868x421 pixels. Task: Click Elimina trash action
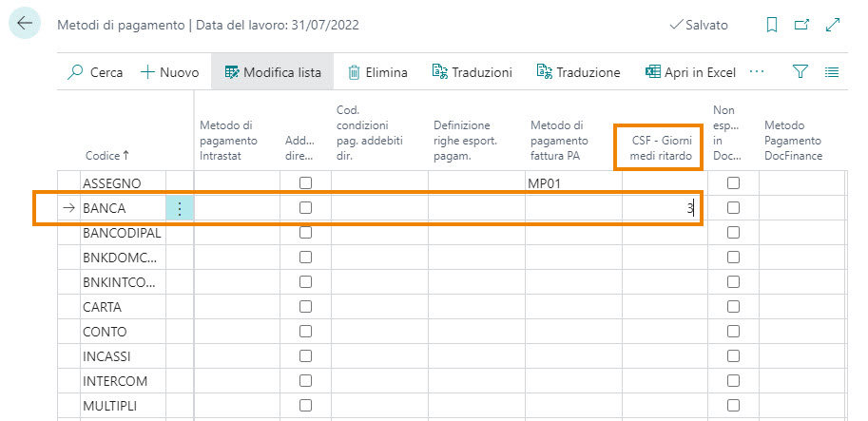[x=377, y=72]
